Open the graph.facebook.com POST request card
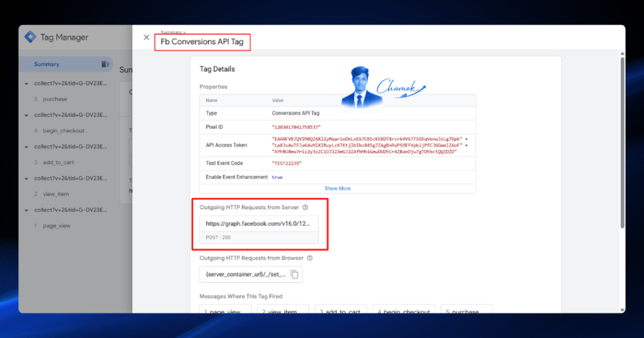This screenshot has width=644, height=338. coord(258,230)
